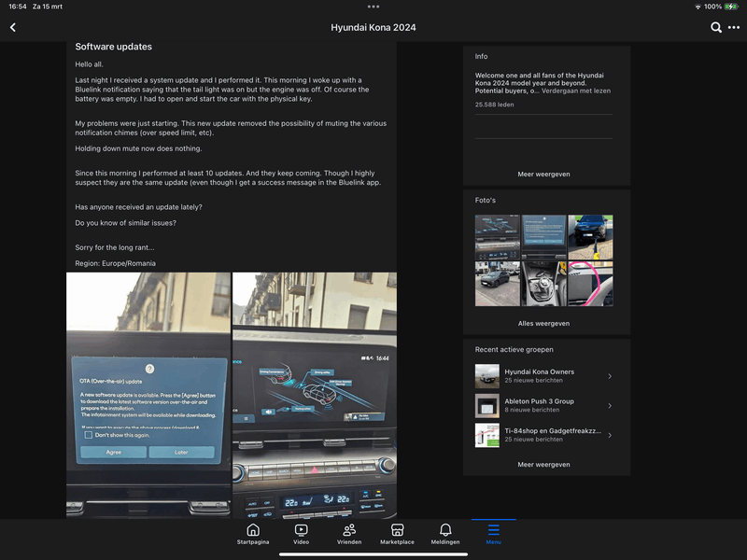Tap the back arrow icon
This screenshot has width=747, height=560.
click(x=13, y=28)
